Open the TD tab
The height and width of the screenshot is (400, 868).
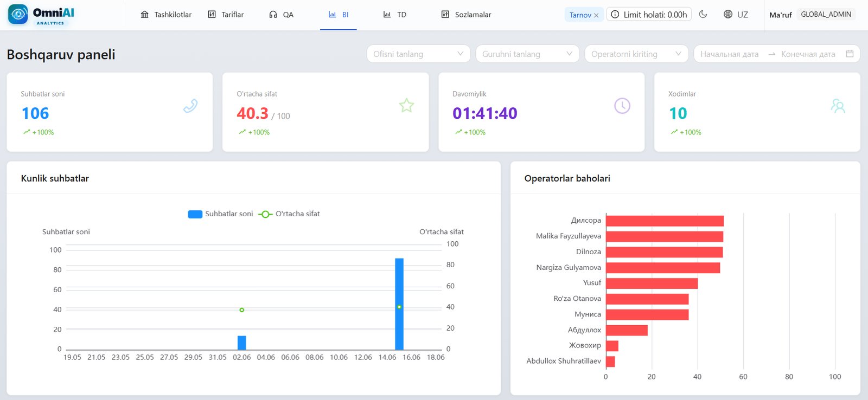(394, 15)
